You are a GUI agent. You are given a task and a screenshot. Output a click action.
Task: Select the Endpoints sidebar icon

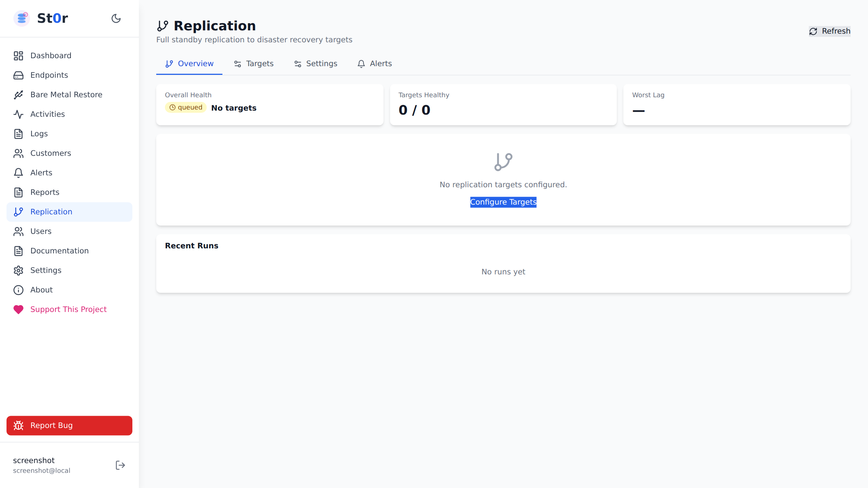point(18,75)
